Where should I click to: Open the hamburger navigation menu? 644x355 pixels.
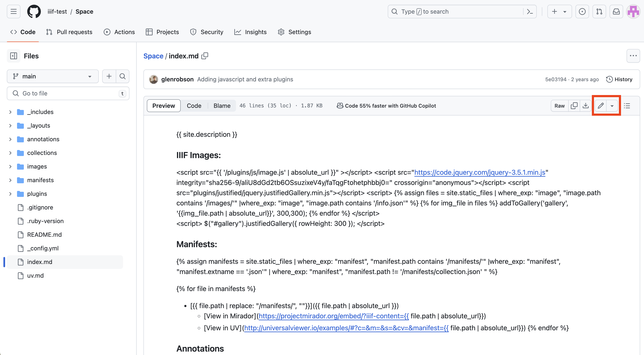click(13, 12)
